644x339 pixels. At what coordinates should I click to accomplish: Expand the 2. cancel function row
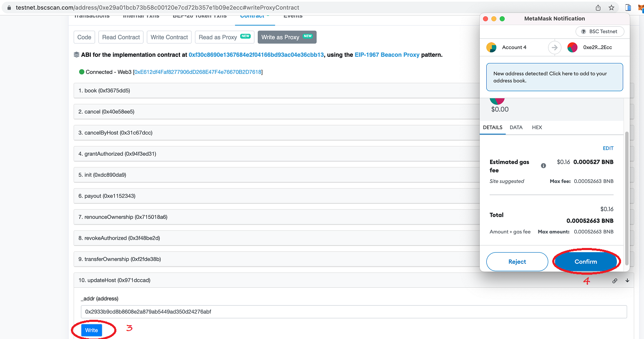(277, 111)
